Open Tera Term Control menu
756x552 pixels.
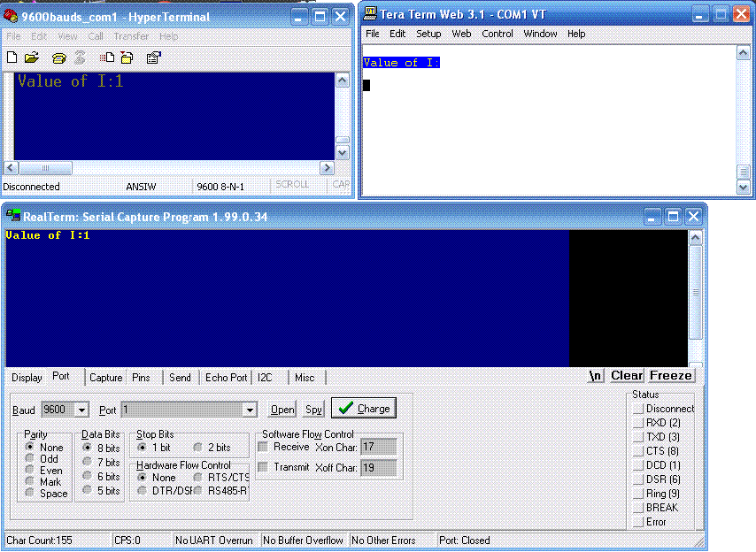(x=498, y=34)
